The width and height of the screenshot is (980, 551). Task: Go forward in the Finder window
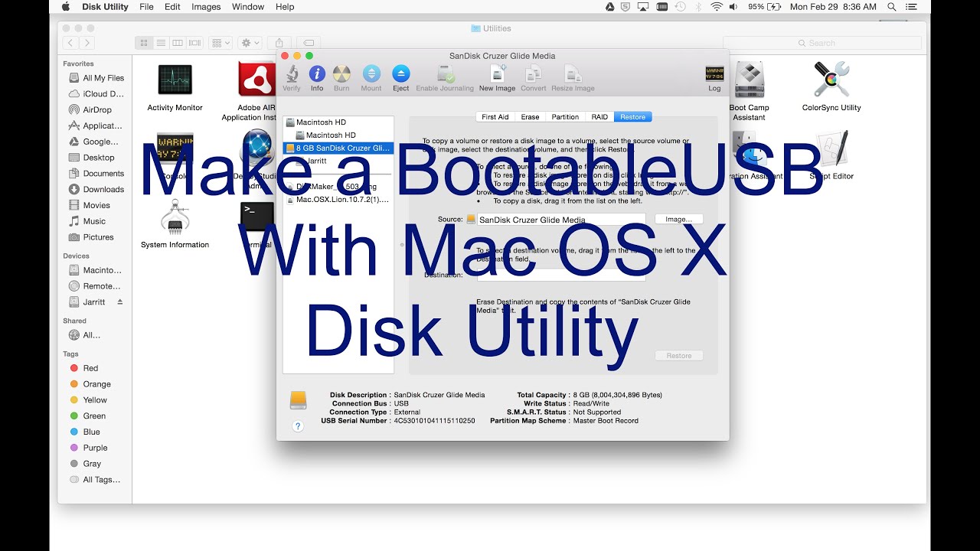pyautogui.click(x=87, y=43)
